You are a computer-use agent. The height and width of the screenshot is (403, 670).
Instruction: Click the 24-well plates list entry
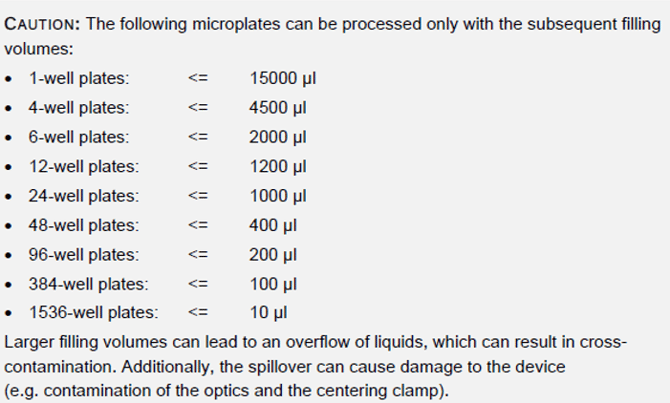(84, 196)
